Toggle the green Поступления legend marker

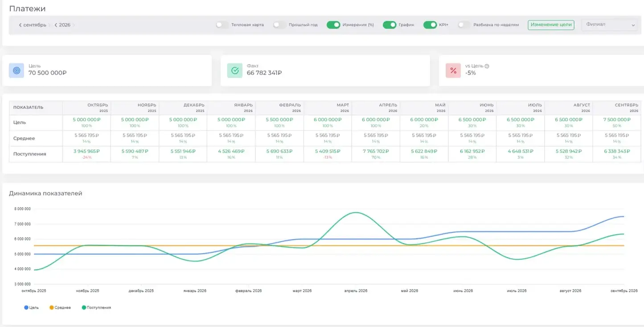point(84,307)
